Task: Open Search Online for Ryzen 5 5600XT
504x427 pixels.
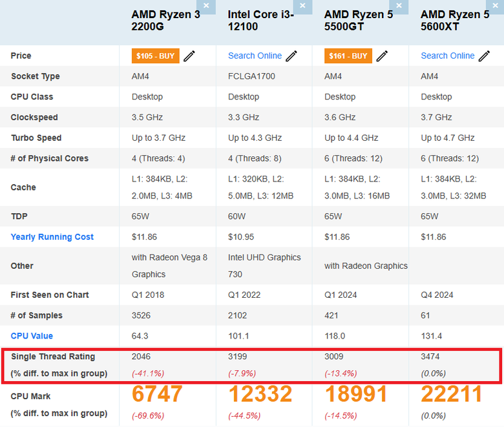Action: pyautogui.click(x=448, y=56)
